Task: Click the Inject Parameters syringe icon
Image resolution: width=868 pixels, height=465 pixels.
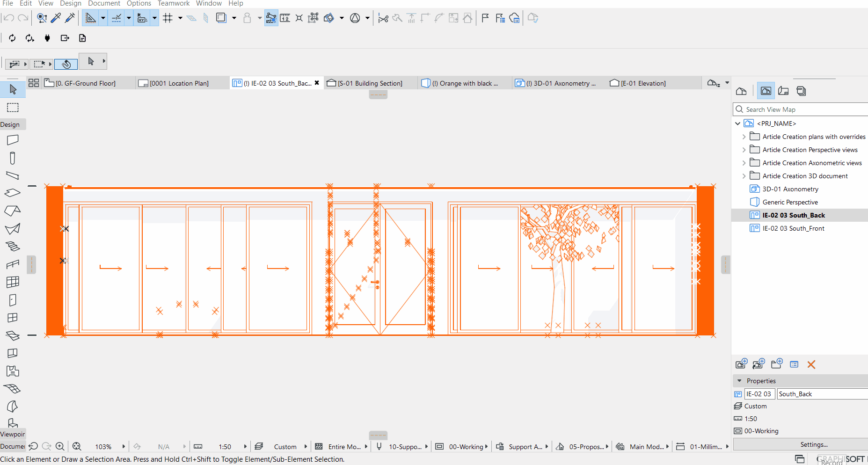Action: pos(70,18)
